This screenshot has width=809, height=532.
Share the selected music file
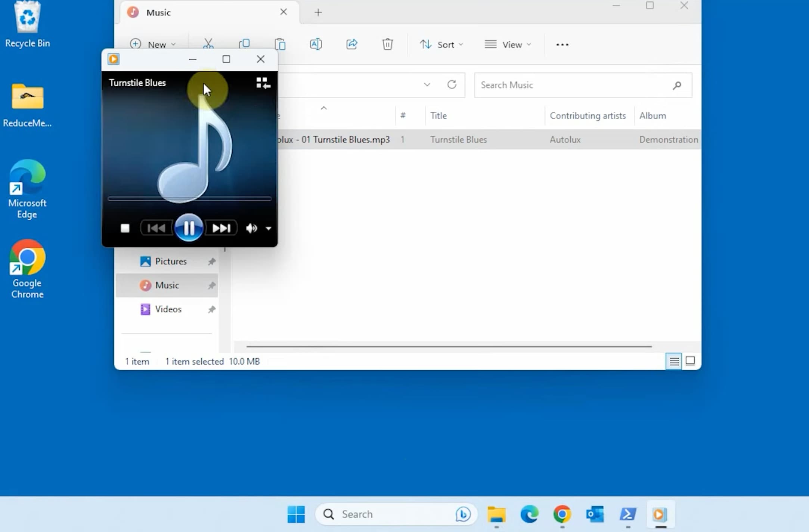coord(351,44)
